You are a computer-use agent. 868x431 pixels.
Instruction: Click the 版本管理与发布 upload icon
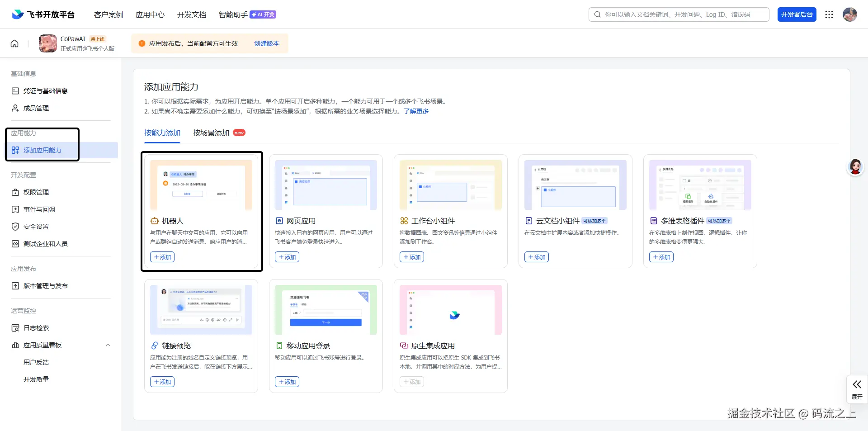[x=15, y=286]
